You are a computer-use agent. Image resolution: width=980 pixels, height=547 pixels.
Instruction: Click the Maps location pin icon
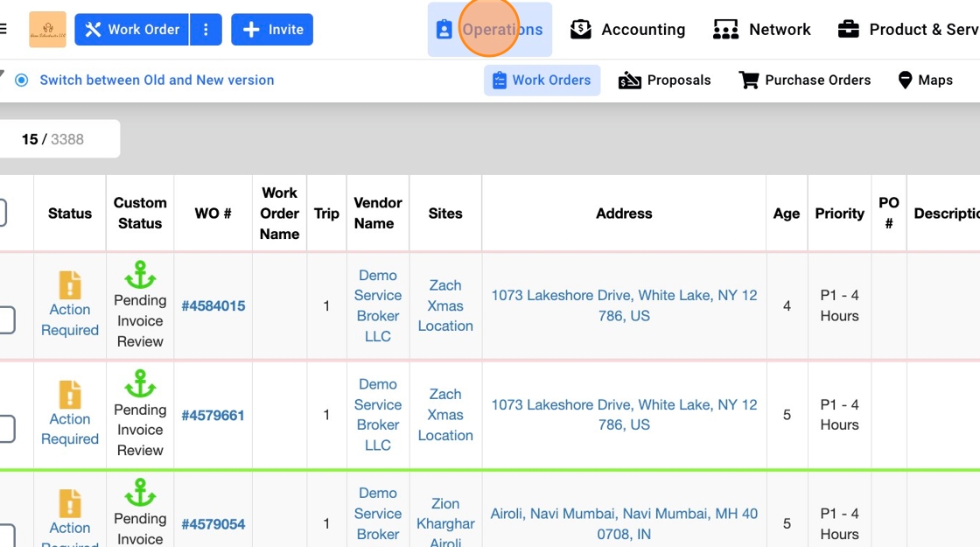click(906, 81)
